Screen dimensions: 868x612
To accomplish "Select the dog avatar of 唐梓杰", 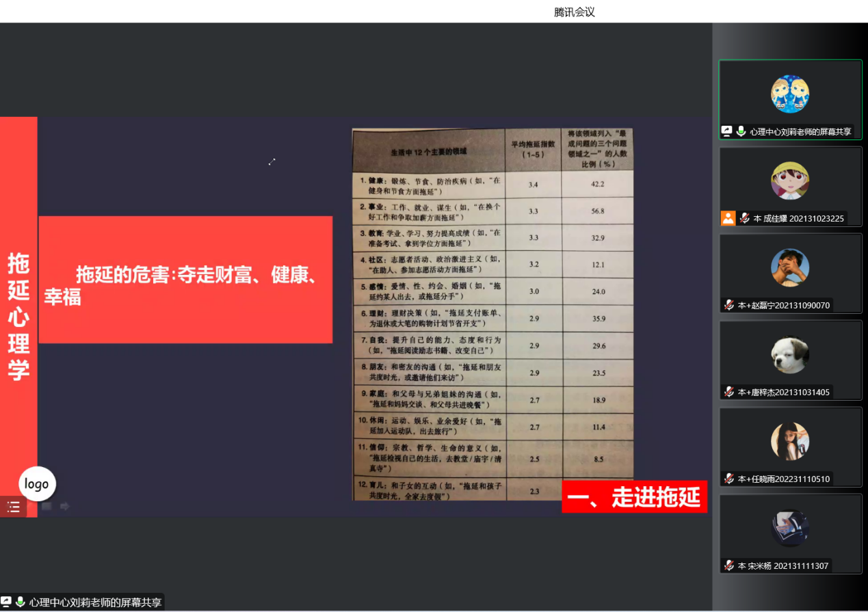I will click(790, 354).
